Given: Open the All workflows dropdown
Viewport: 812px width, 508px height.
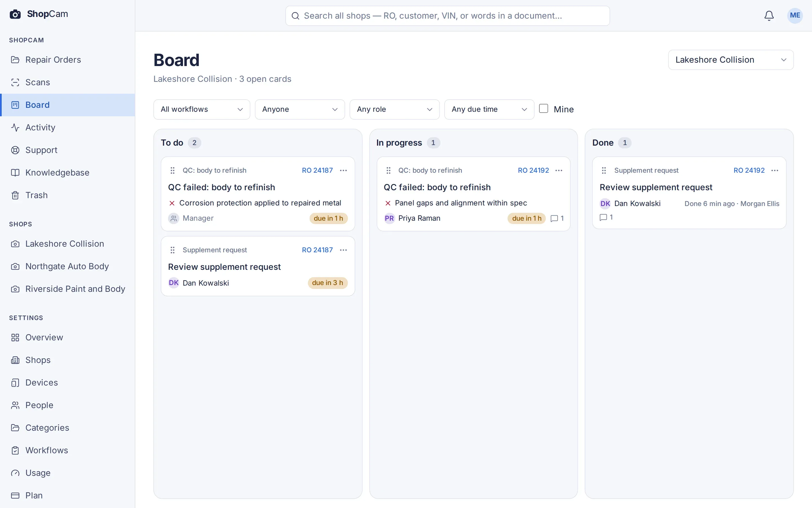Looking at the screenshot, I should 202,109.
